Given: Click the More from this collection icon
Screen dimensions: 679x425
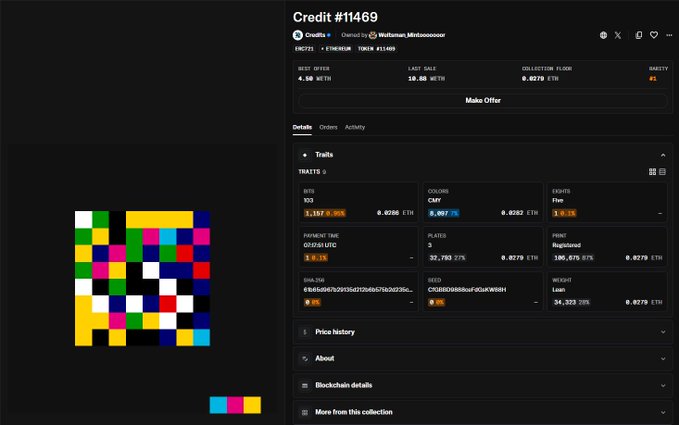Looking at the screenshot, I should 305,412.
